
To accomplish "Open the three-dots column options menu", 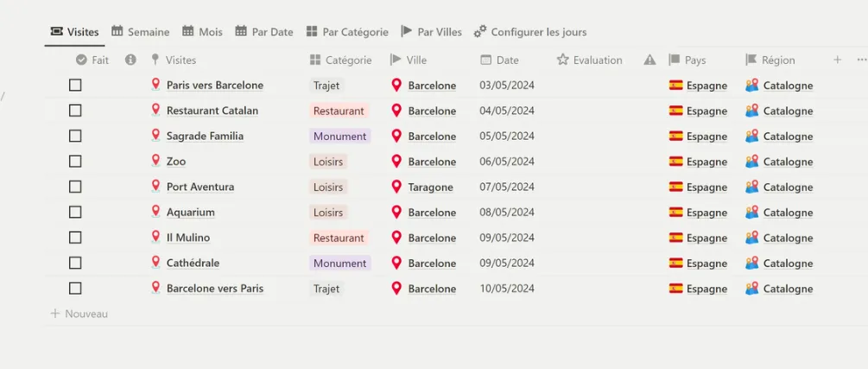I will point(861,60).
